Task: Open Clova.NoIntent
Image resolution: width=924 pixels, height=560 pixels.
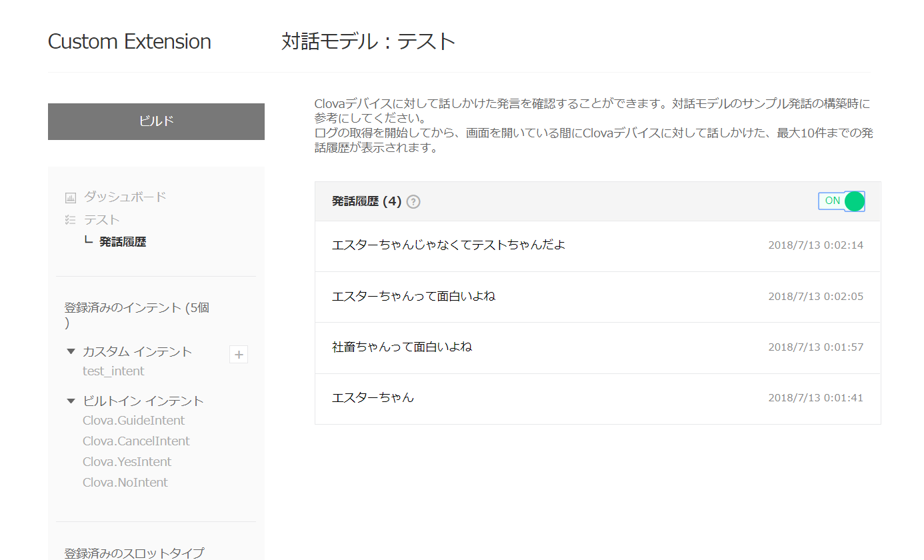Action: [x=125, y=482]
